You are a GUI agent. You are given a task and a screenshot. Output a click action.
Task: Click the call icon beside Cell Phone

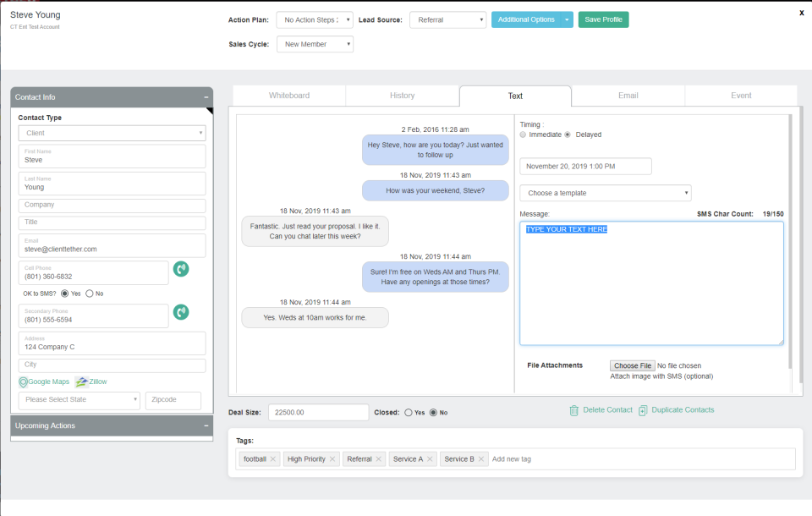(181, 269)
